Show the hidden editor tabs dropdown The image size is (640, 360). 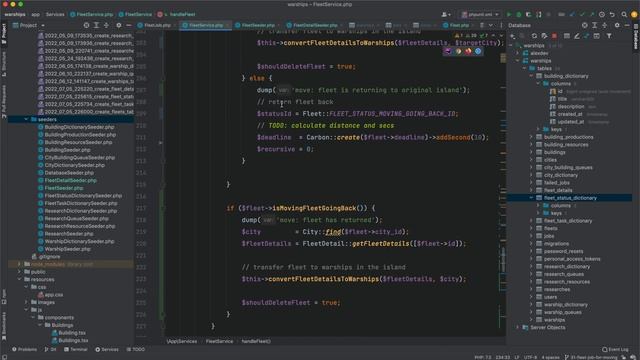pos(491,25)
